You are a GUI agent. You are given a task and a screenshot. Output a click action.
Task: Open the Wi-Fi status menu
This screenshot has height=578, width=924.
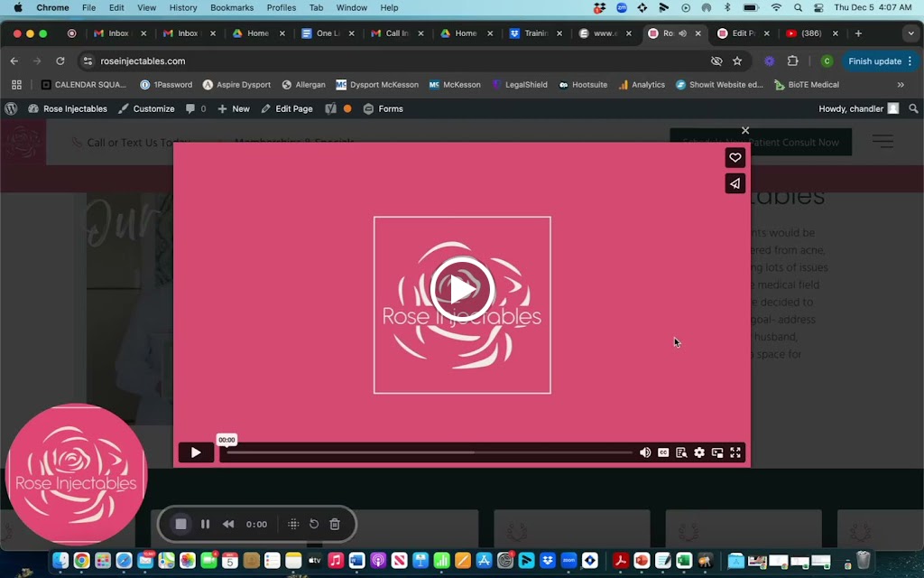(777, 7)
